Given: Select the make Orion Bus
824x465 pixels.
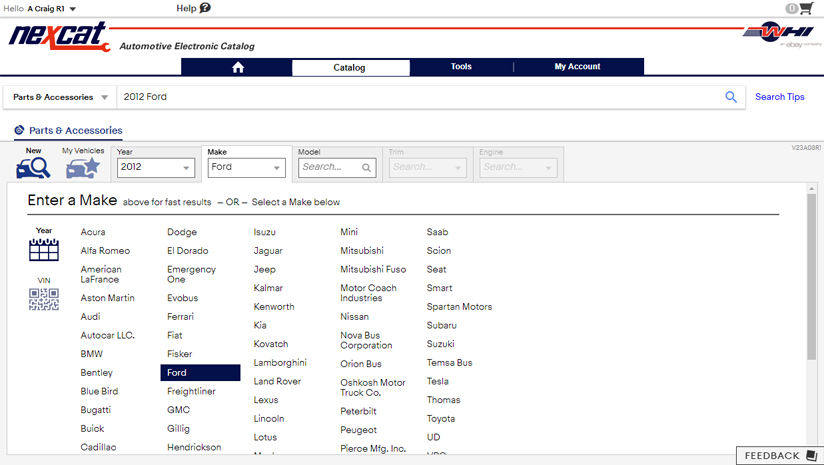Looking at the screenshot, I should point(361,364).
